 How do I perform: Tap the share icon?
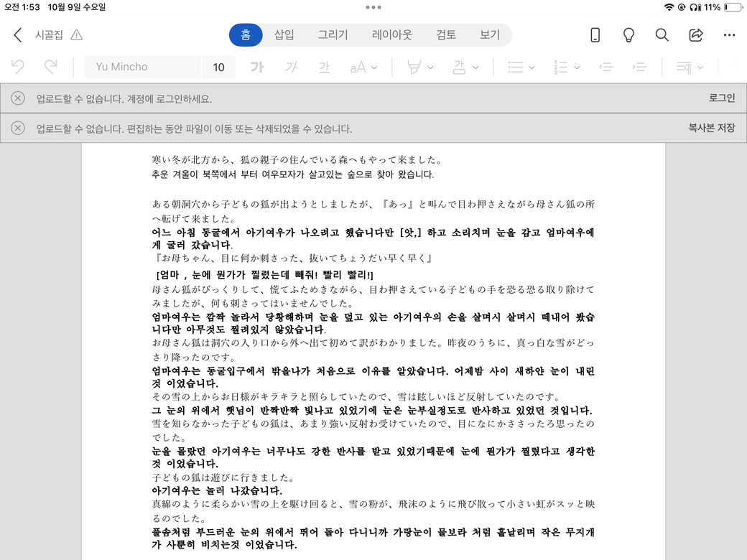(x=695, y=35)
